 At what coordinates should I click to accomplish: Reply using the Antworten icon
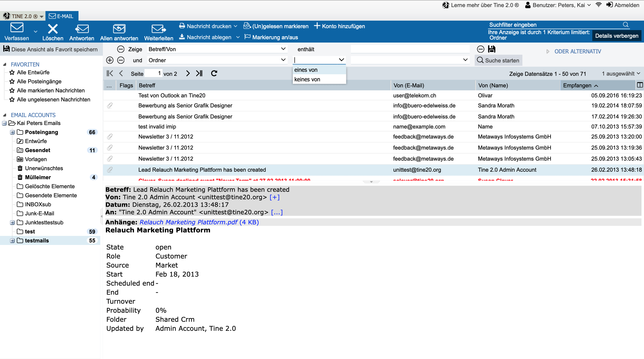(82, 29)
